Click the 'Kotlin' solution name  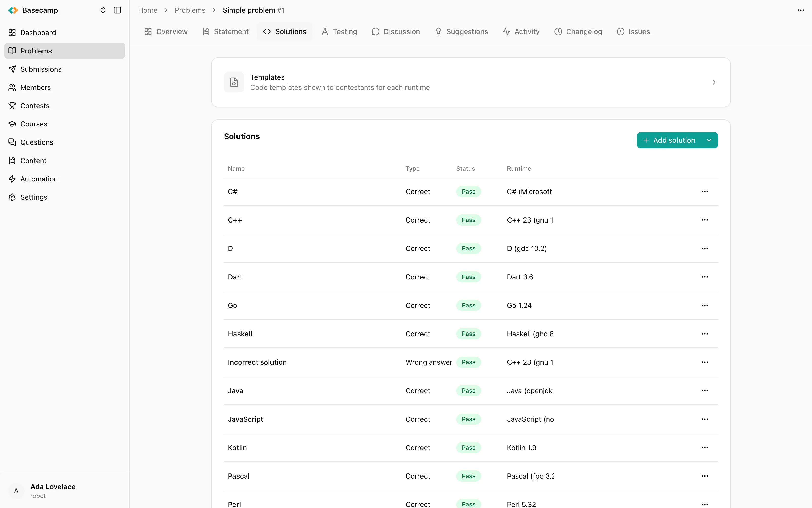pyautogui.click(x=237, y=448)
